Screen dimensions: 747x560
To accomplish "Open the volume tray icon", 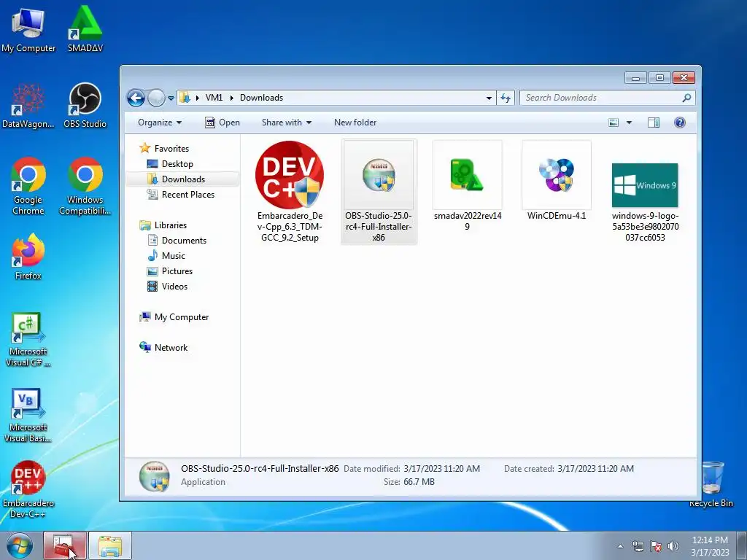I will (x=673, y=546).
